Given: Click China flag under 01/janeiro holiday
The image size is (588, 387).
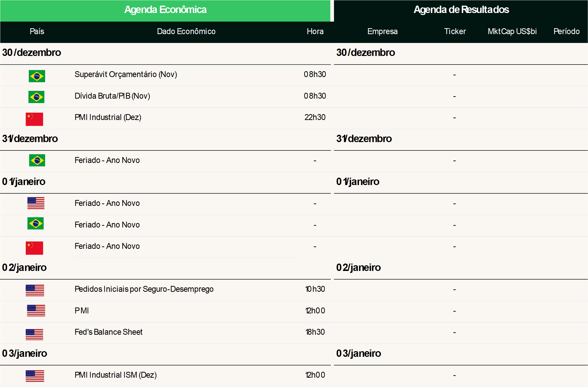Looking at the screenshot, I should pyautogui.click(x=34, y=248).
